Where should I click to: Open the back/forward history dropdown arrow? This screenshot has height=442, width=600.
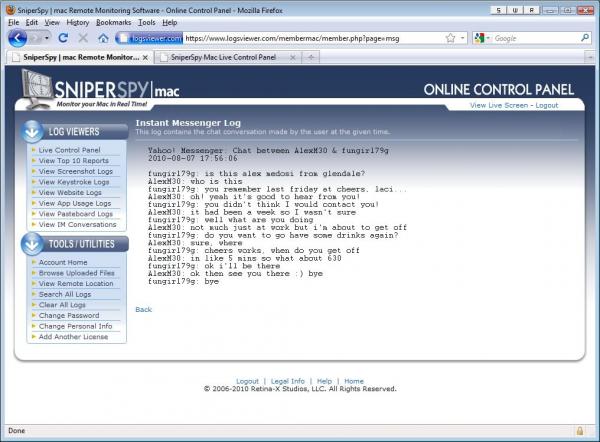click(x=47, y=38)
